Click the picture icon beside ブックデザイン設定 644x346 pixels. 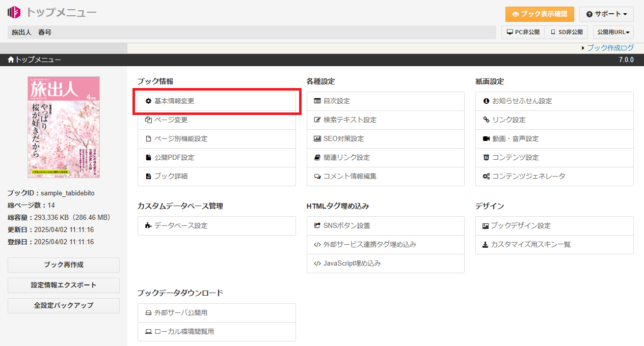pos(486,226)
